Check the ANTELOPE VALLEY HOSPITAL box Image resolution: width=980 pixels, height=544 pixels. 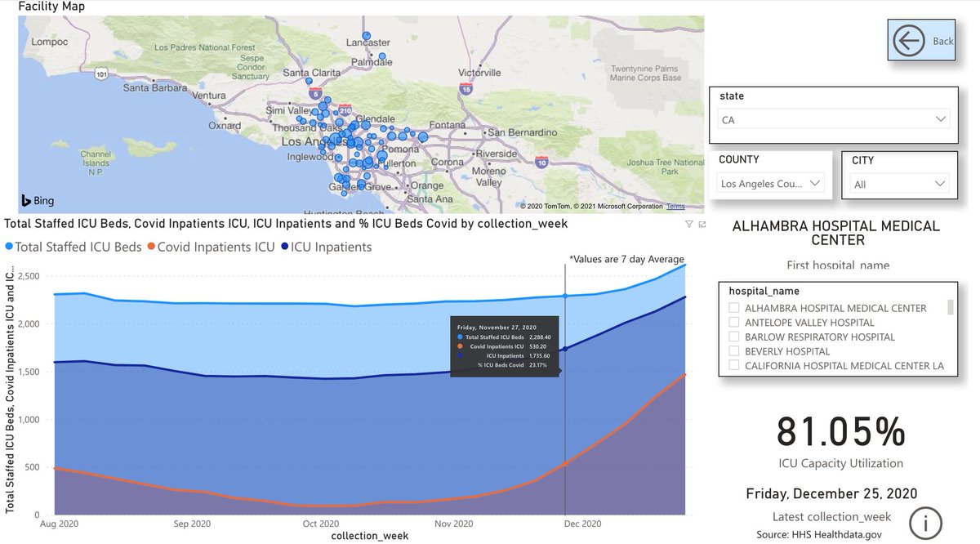(733, 322)
